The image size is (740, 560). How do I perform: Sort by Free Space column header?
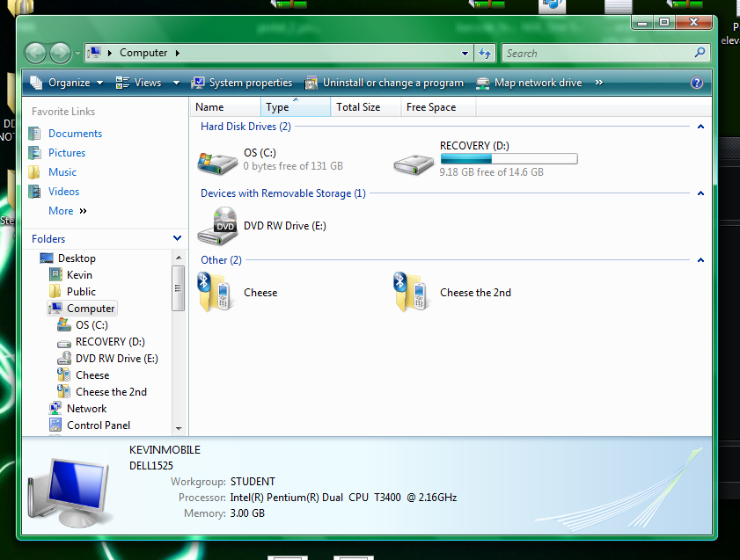tap(438, 107)
